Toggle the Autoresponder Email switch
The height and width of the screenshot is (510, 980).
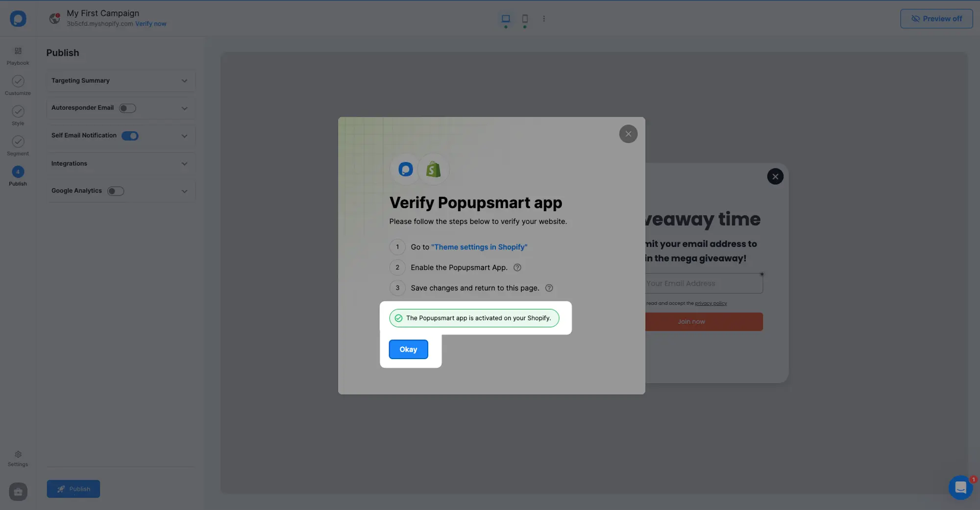click(127, 108)
